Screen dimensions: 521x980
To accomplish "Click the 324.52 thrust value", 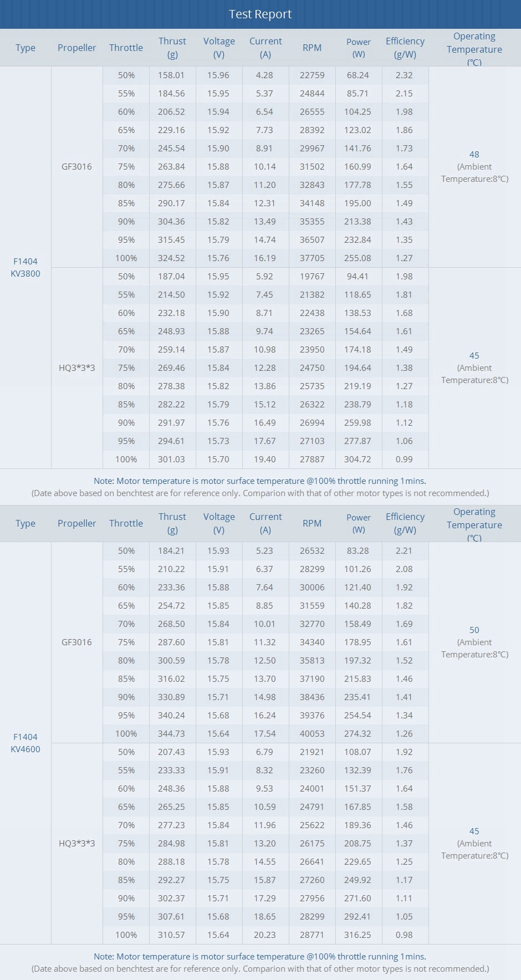I will (171, 258).
